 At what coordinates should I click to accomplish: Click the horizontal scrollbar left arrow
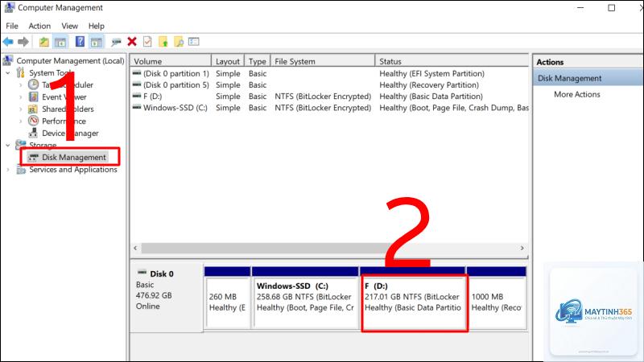pyautogui.click(x=135, y=248)
